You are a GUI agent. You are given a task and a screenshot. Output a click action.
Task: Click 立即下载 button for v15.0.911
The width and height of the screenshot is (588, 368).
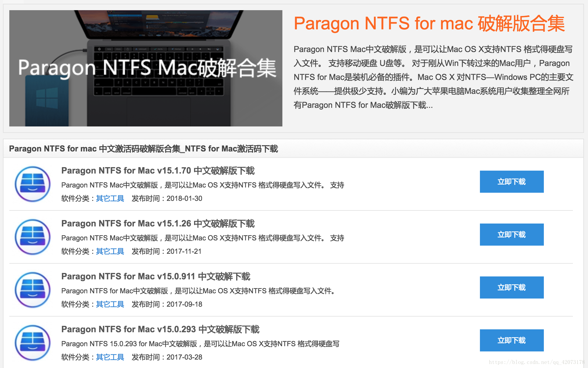click(x=512, y=287)
